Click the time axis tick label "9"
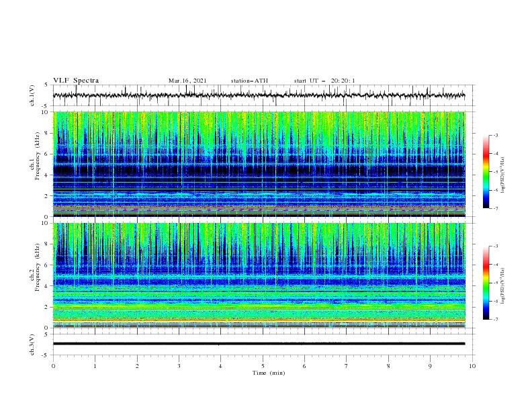The width and height of the screenshot is (532, 411). pyautogui.click(x=430, y=366)
